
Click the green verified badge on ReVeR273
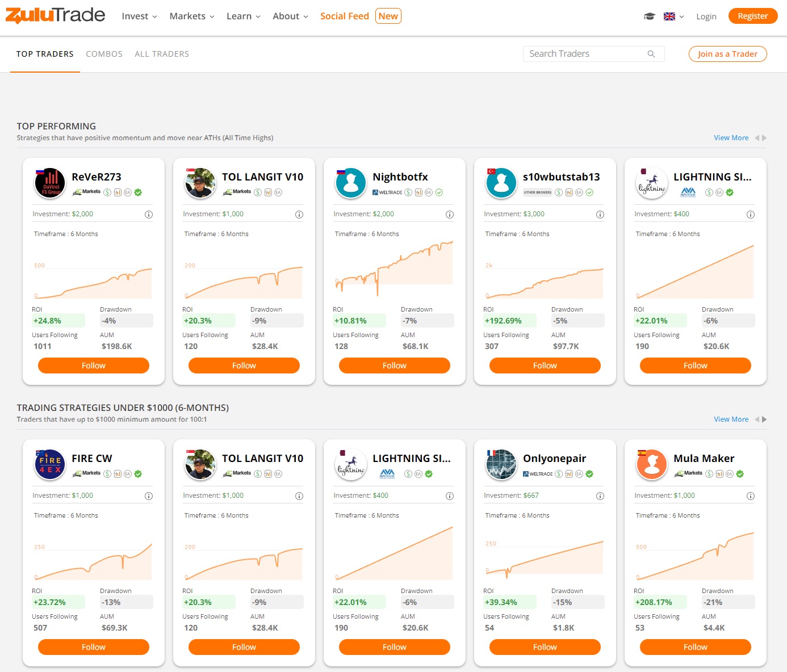pos(138,192)
